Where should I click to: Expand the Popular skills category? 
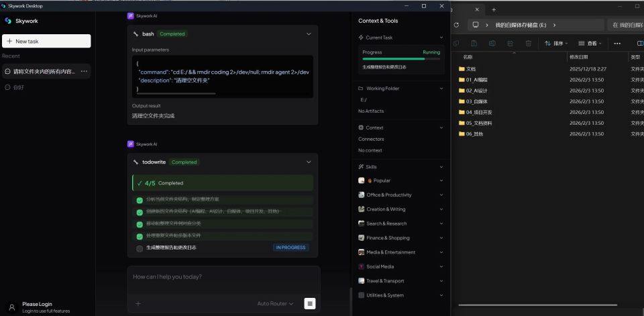point(441,180)
